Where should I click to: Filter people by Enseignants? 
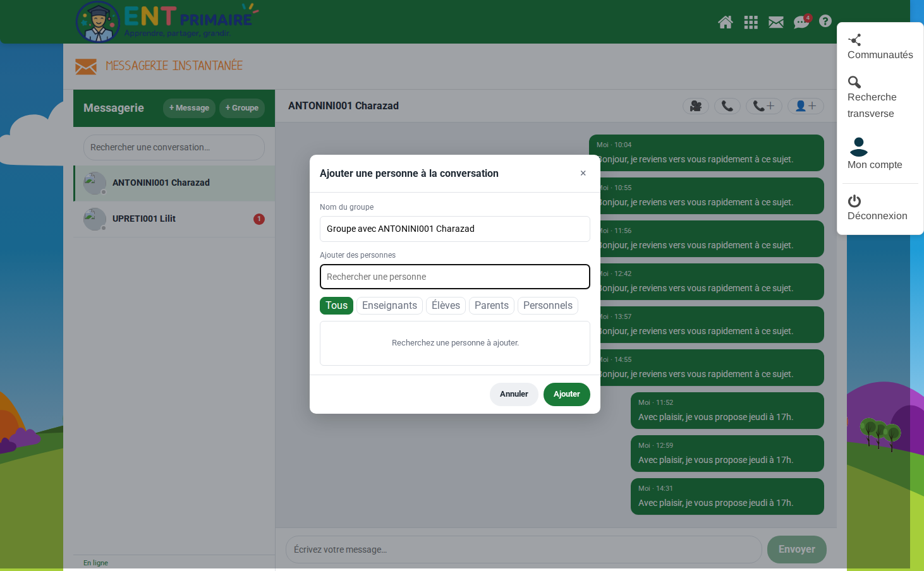click(x=389, y=306)
